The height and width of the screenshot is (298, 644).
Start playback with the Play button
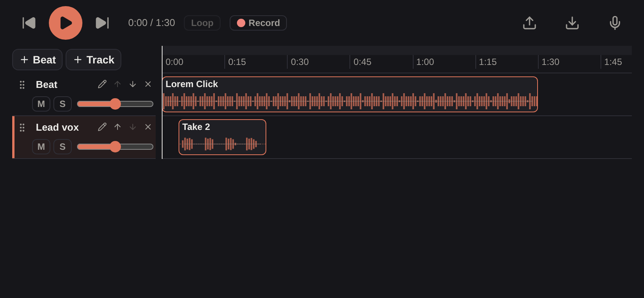[66, 23]
